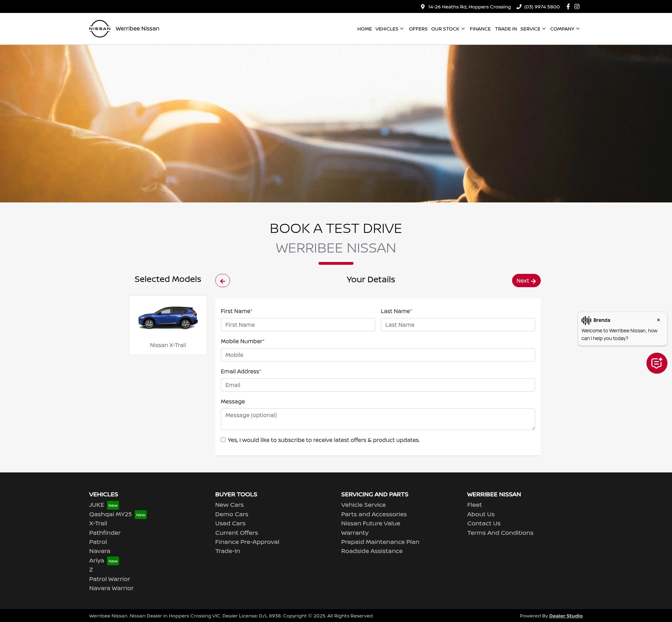Open Contact Us footer link
This screenshot has height=622, width=672.
484,523
